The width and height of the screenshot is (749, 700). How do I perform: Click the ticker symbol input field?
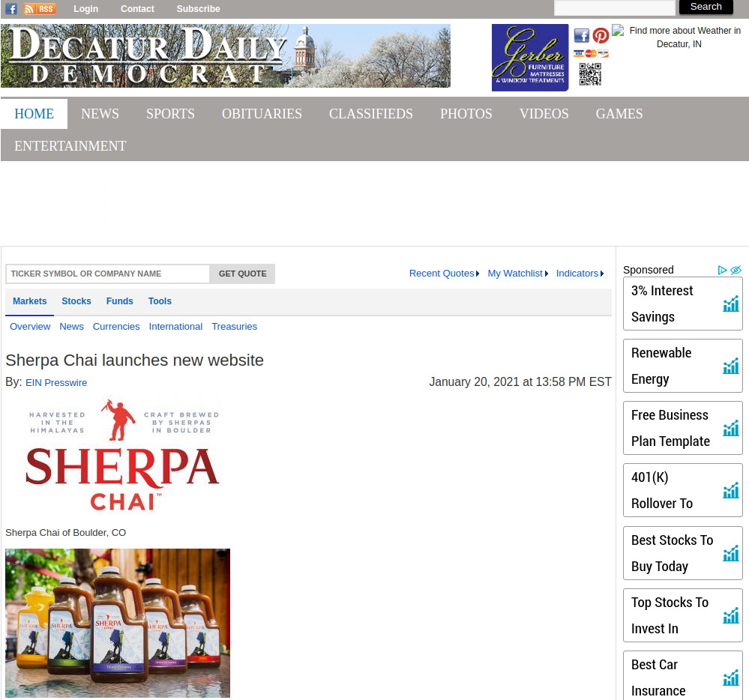(x=108, y=274)
